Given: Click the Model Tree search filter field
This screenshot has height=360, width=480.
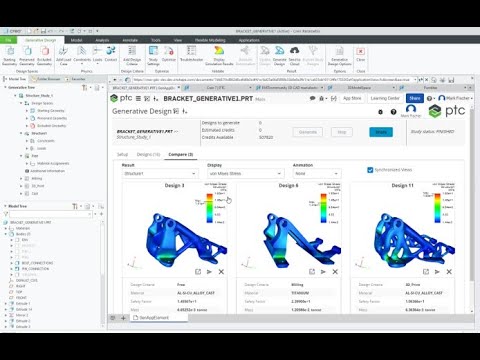Looking at the screenshot, I should click(x=50, y=214).
